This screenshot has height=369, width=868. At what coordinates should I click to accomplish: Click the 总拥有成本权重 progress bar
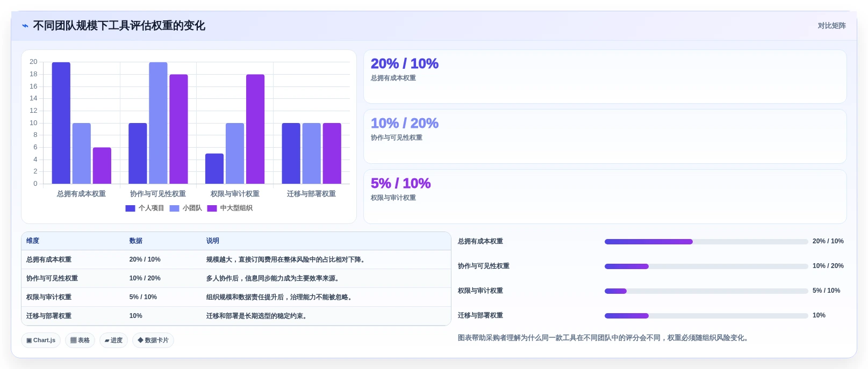coord(706,242)
